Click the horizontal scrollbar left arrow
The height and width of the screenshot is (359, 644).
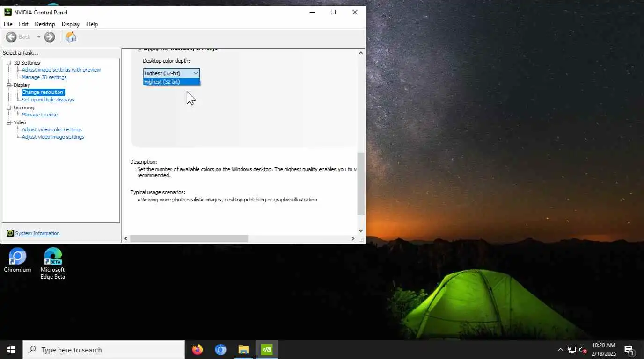[x=126, y=238]
